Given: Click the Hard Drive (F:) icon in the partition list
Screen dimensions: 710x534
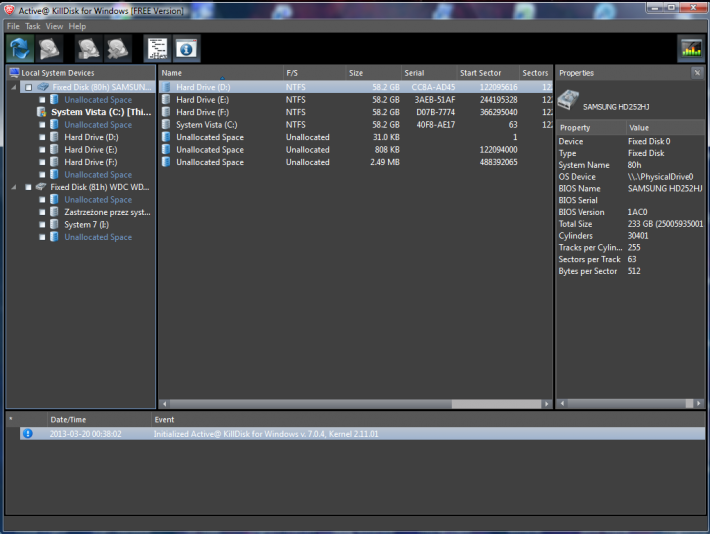Looking at the screenshot, I should point(166,112).
